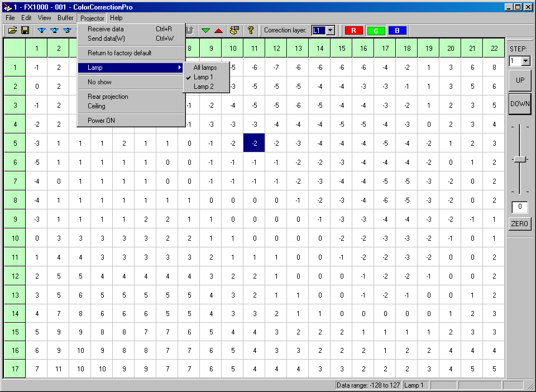The image size is (536, 392).
Task: Click the ZERO button
Action: [520, 224]
